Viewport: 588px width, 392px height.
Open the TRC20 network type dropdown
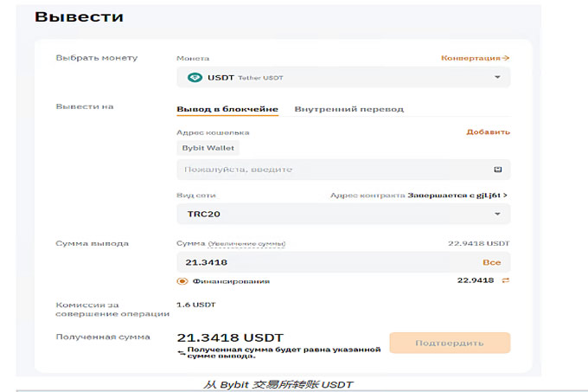[343, 214]
